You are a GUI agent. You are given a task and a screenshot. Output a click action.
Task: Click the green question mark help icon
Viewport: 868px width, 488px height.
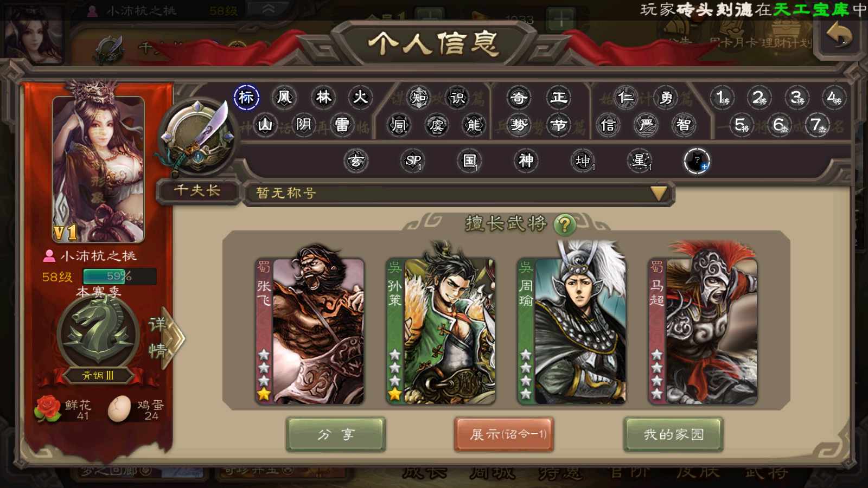(x=565, y=224)
